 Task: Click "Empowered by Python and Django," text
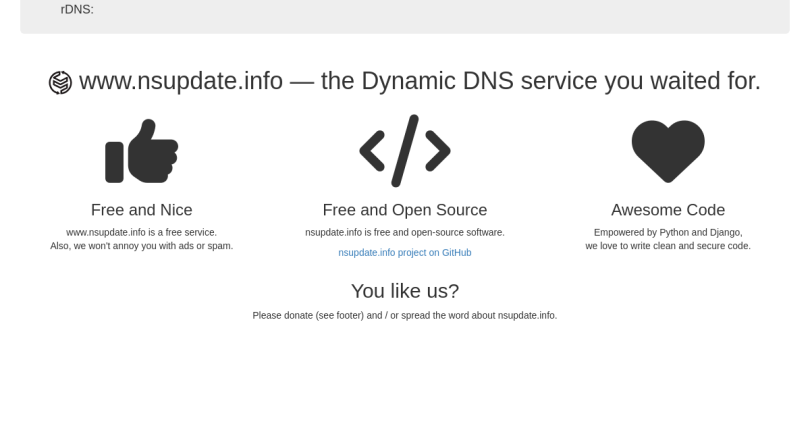click(668, 232)
